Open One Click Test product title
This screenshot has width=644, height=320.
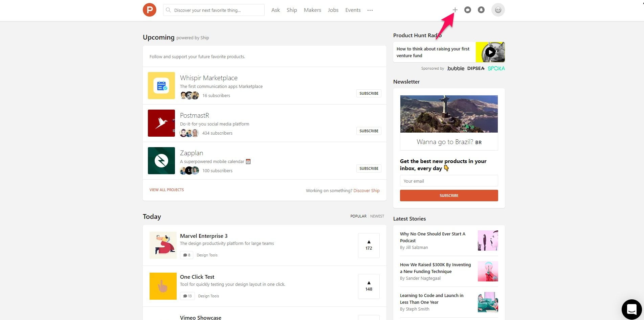click(197, 277)
